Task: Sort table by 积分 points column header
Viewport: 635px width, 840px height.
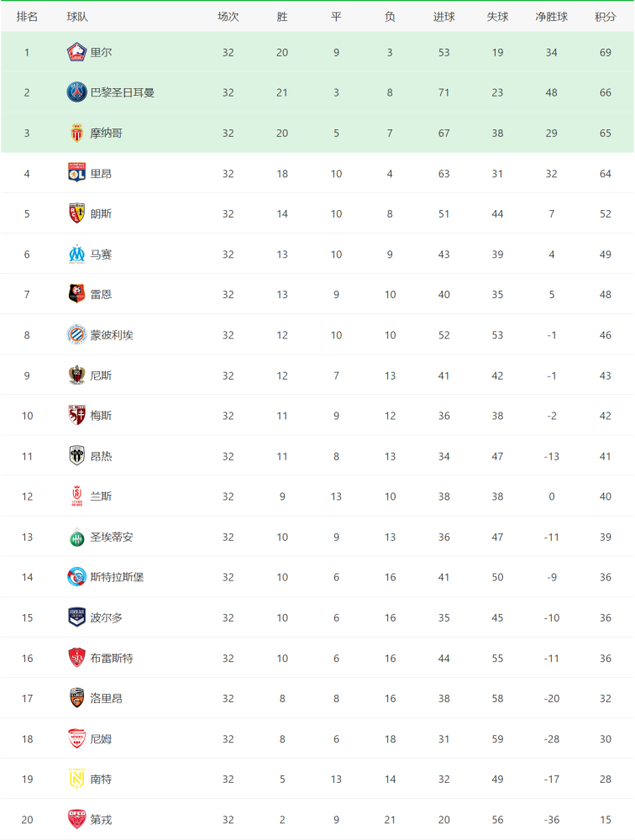Action: tap(605, 17)
